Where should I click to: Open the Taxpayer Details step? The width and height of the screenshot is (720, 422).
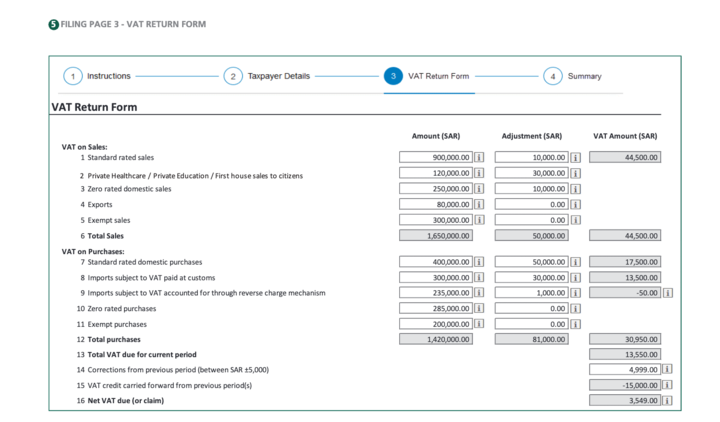pos(233,77)
